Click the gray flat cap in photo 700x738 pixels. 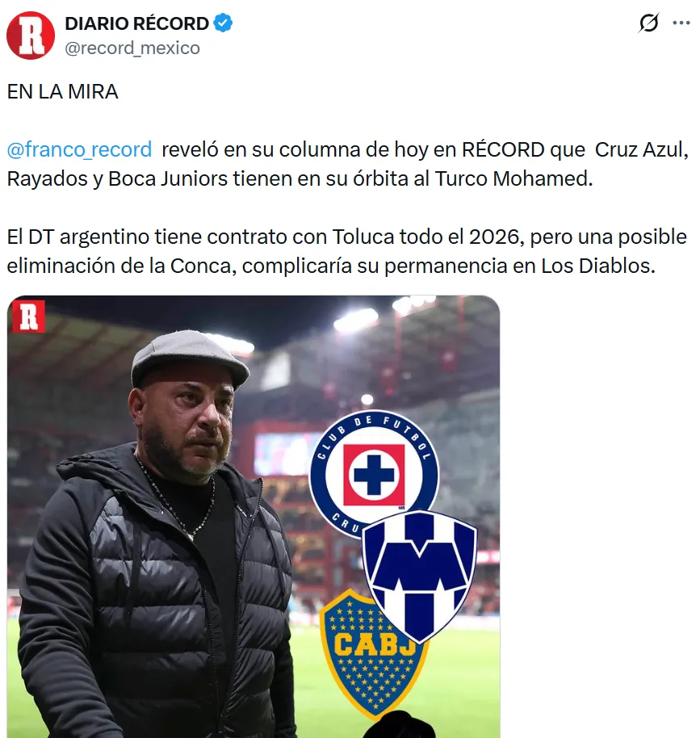190,355
